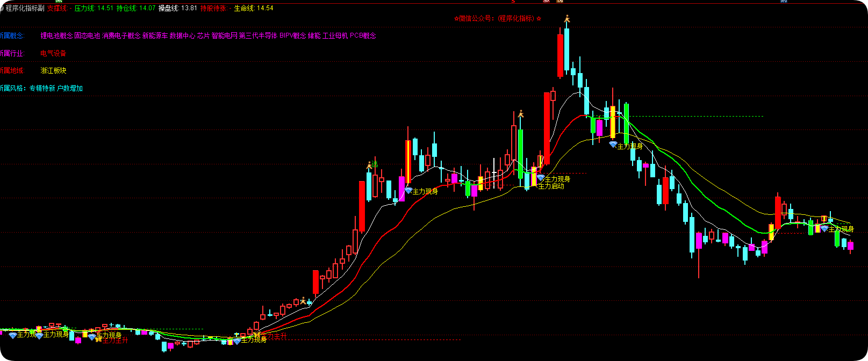Image resolution: width=868 pixels, height=361 pixels.
Task: Select the 支撑线 legend label
Action: [57, 8]
